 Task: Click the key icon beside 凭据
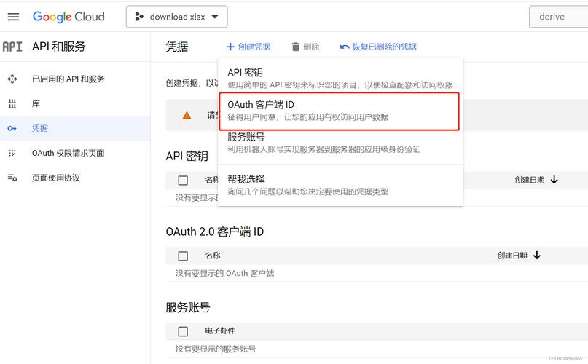pos(12,129)
